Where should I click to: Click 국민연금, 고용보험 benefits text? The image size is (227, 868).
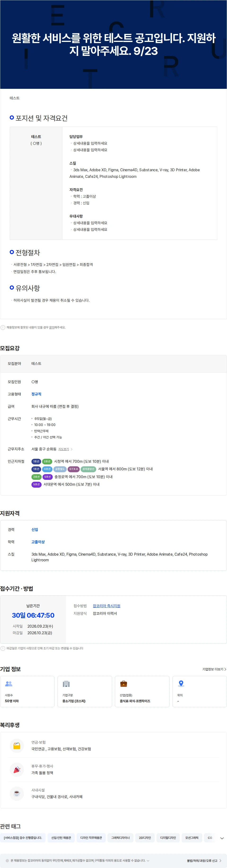[61, 749]
